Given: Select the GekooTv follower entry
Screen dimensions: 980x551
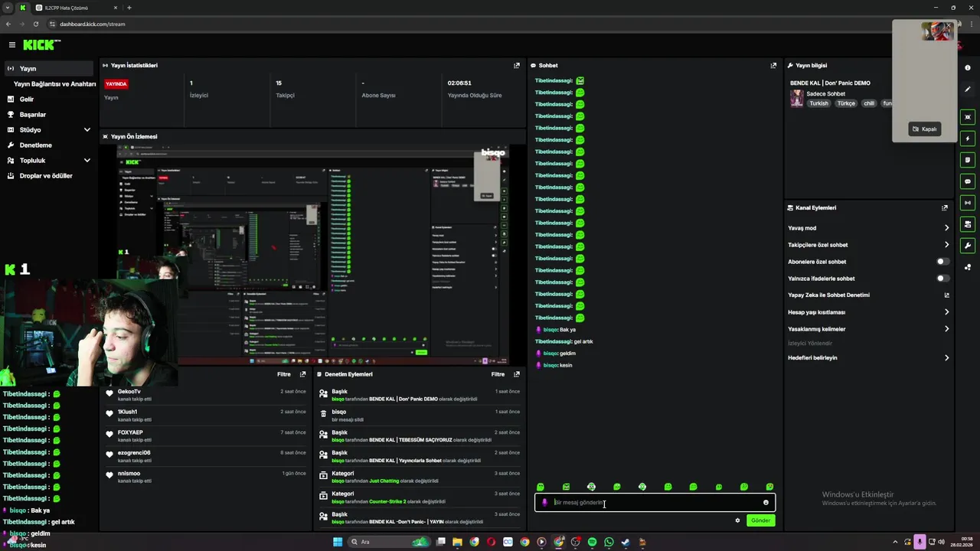Looking at the screenshot, I should click(207, 395).
